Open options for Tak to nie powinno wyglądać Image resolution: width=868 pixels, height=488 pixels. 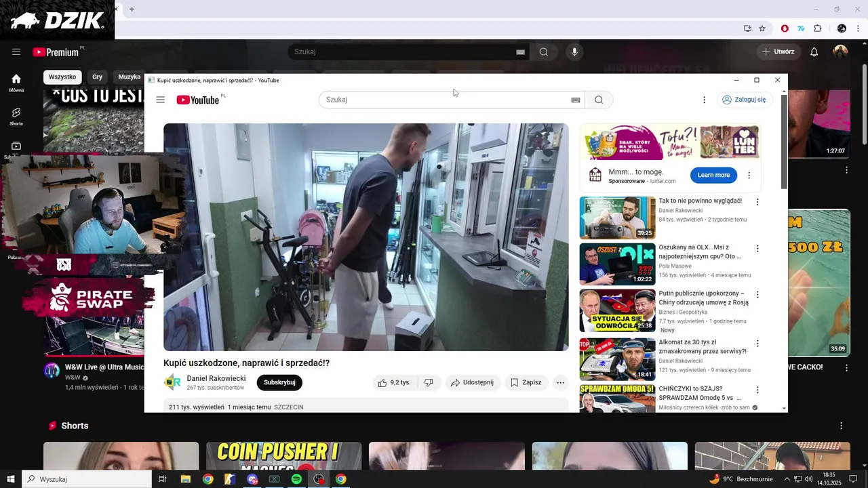click(757, 202)
